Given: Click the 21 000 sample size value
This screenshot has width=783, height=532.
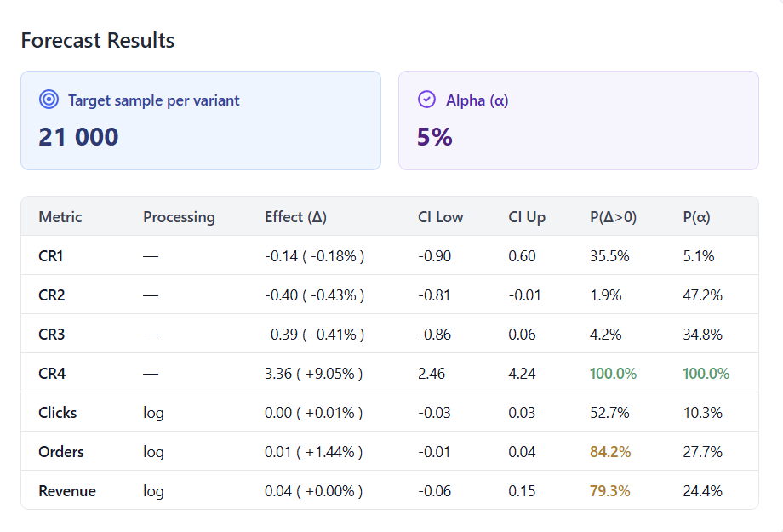Looking at the screenshot, I should tap(78, 136).
